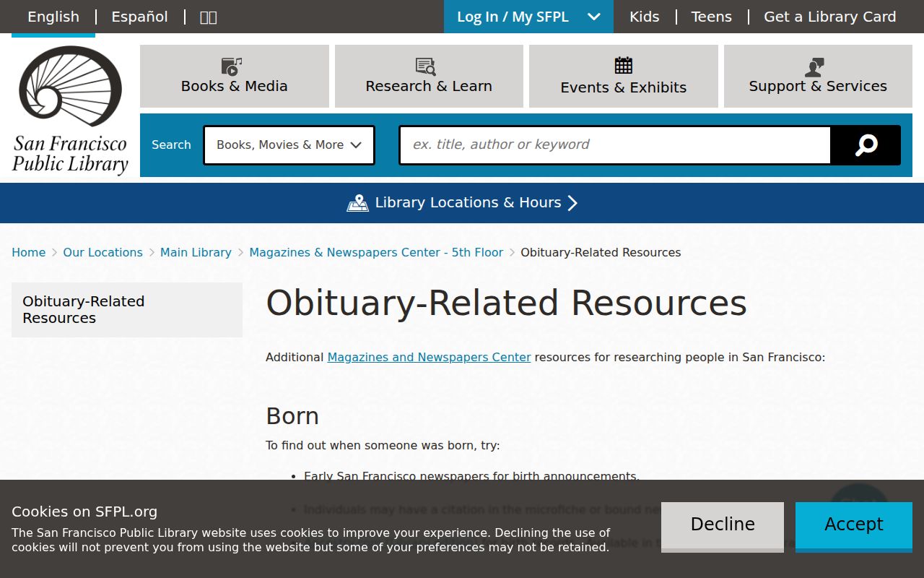The width and height of the screenshot is (924, 578).
Task: Click the San Francisco Public Library logo
Action: (x=70, y=111)
